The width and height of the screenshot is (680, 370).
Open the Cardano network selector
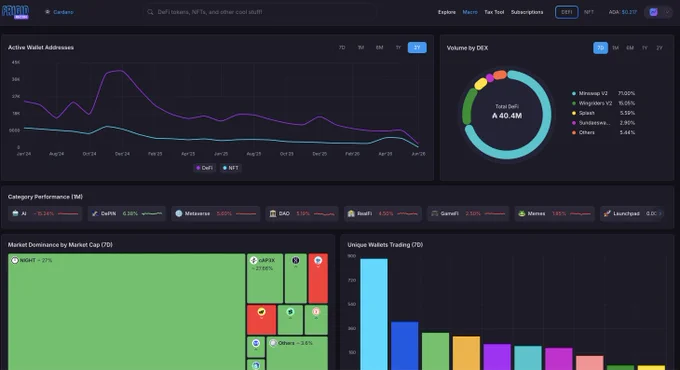click(x=59, y=12)
